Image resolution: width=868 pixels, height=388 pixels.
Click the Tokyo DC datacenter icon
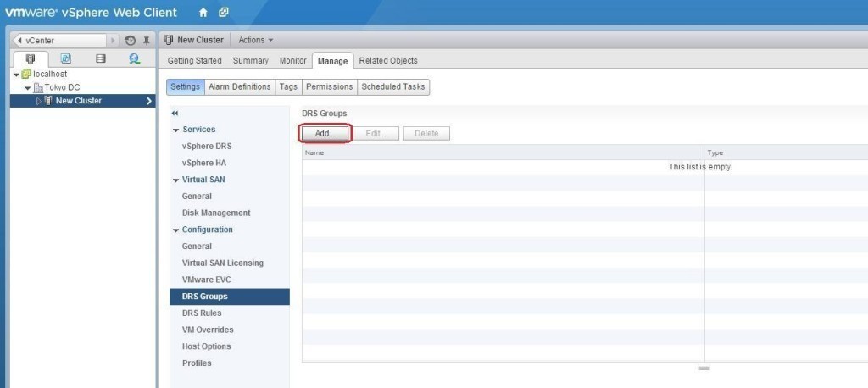tap(38, 87)
